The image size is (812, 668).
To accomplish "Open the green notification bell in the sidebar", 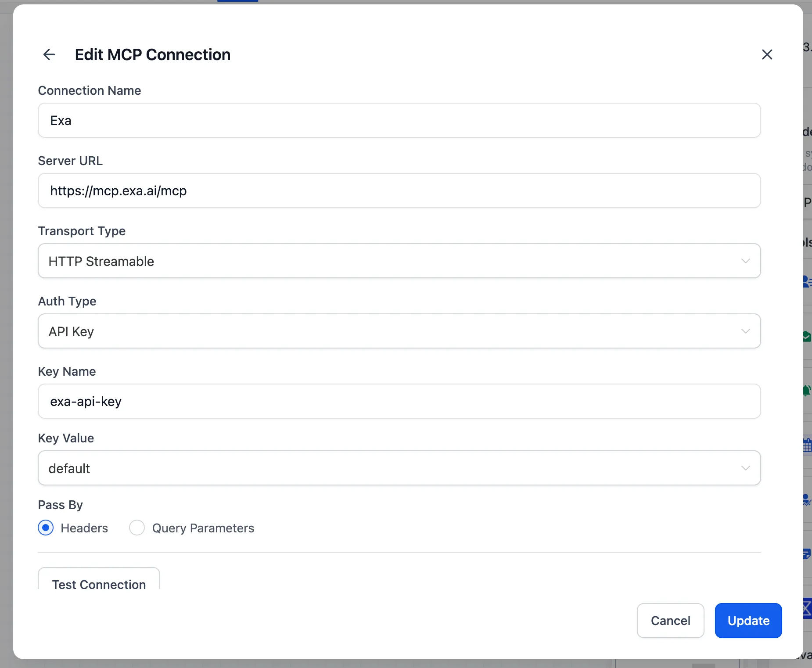I will 807,391.
